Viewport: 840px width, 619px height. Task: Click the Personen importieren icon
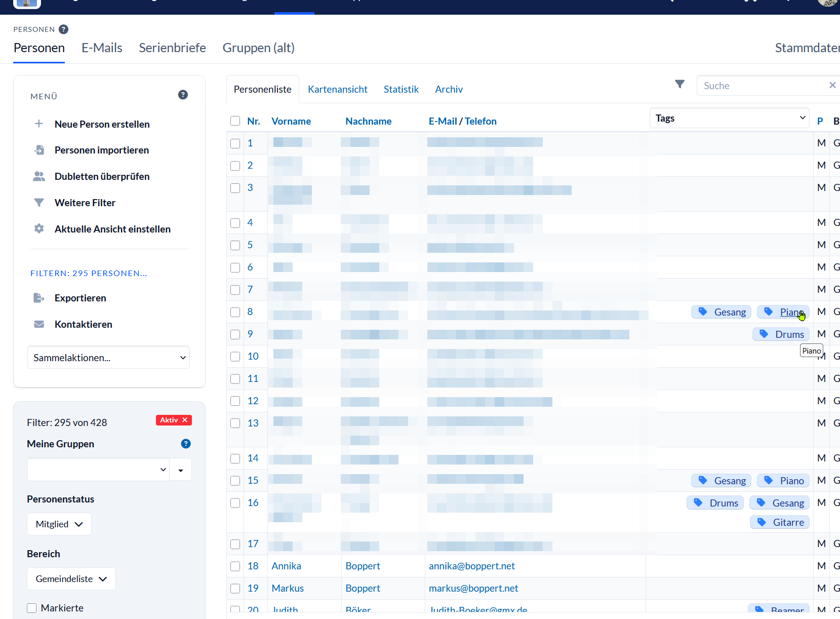coord(39,150)
